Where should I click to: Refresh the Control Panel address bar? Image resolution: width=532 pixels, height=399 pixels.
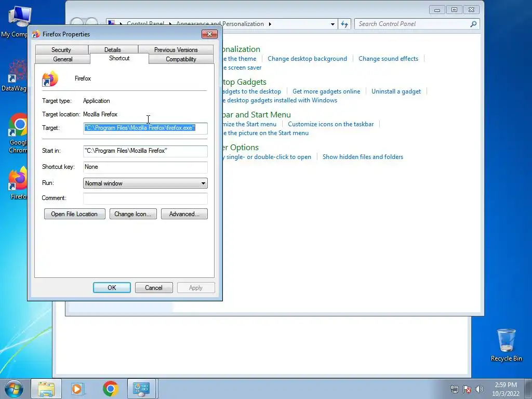[344, 24]
